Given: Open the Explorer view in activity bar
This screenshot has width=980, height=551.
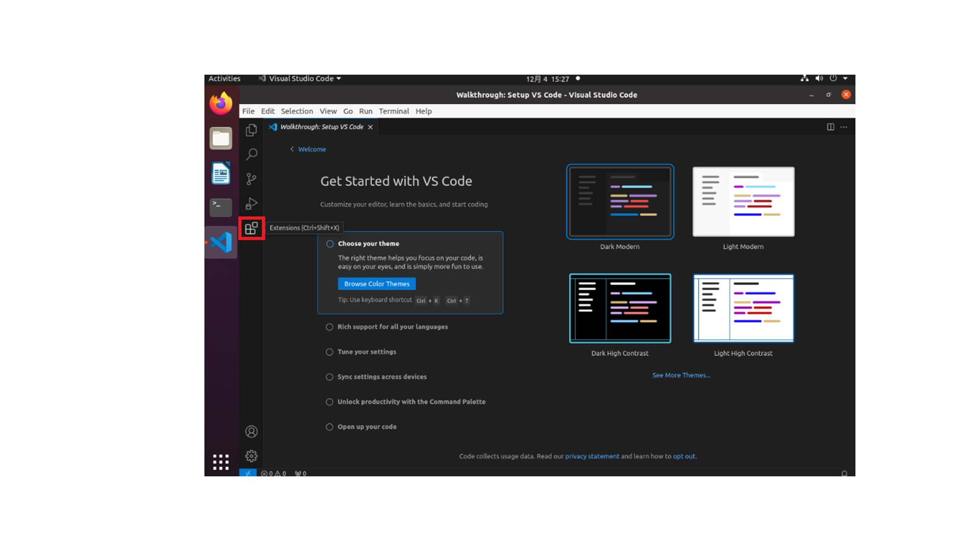Looking at the screenshot, I should (x=251, y=130).
